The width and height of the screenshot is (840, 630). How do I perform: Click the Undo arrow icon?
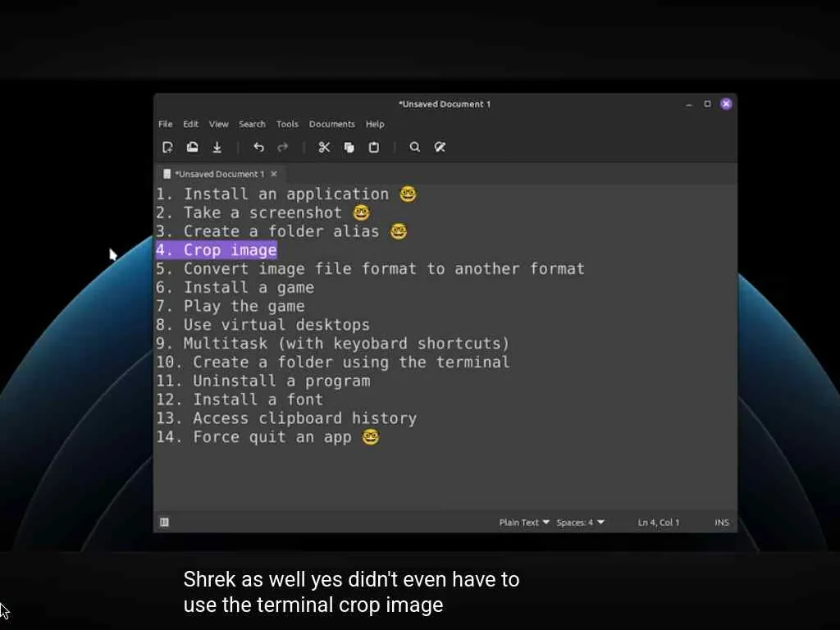point(258,147)
